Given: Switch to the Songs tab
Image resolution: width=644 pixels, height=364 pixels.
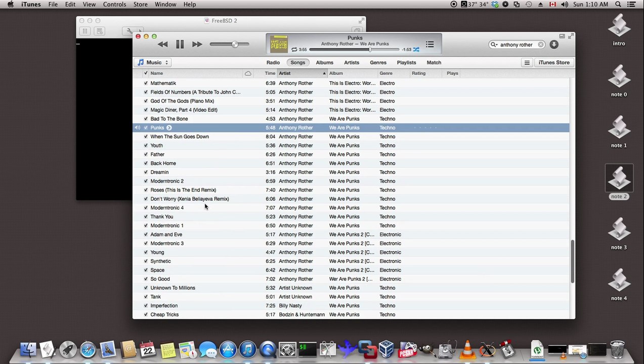Looking at the screenshot, I should pos(297,63).
